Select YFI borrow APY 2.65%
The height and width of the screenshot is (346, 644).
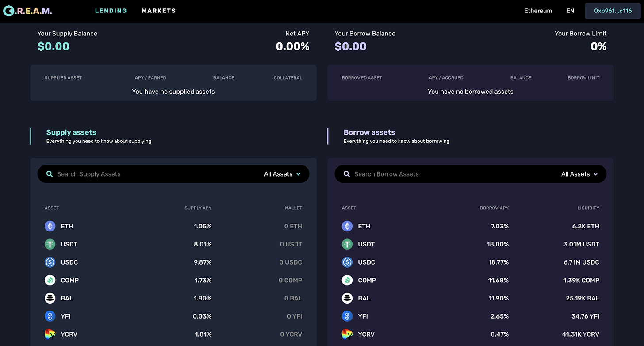[500, 316]
